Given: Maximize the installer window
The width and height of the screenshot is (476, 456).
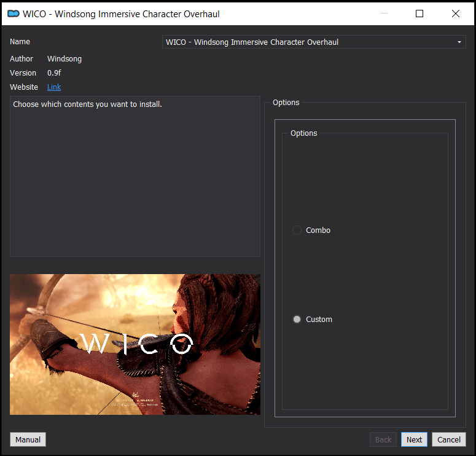Looking at the screenshot, I should pyautogui.click(x=419, y=14).
